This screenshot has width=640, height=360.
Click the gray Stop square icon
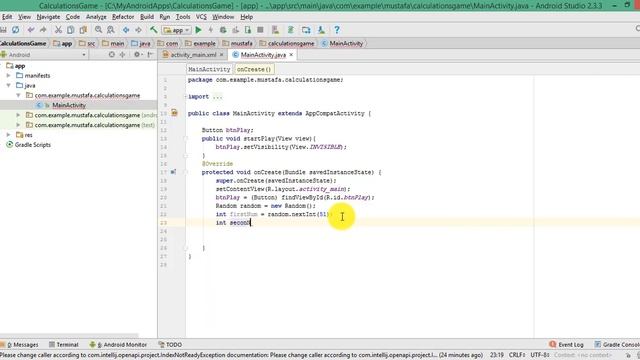pos(260,30)
